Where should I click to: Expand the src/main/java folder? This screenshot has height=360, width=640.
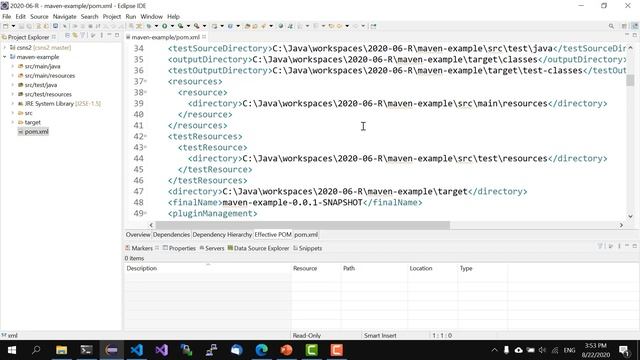(x=13, y=66)
